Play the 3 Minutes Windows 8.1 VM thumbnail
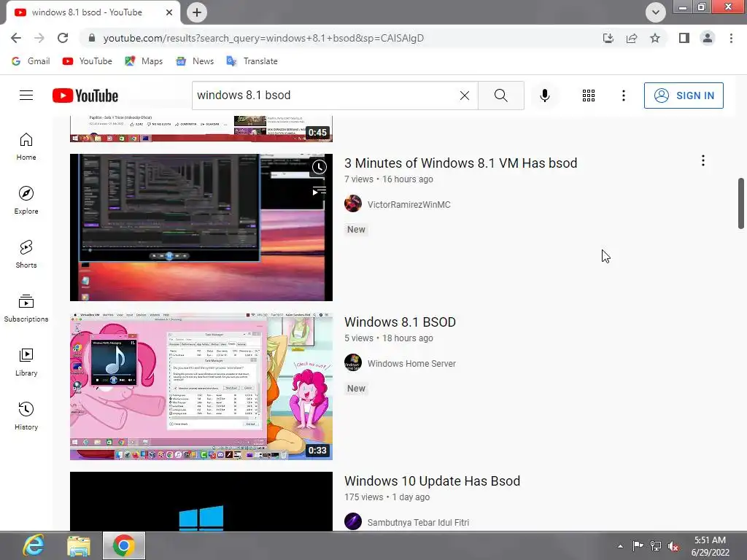747x560 pixels. click(x=201, y=227)
